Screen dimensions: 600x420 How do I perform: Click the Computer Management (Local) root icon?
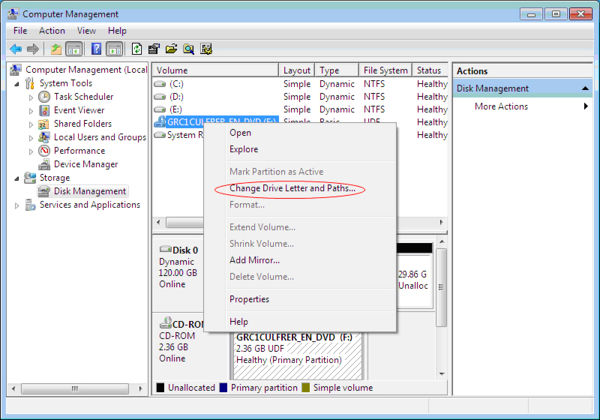[x=16, y=70]
